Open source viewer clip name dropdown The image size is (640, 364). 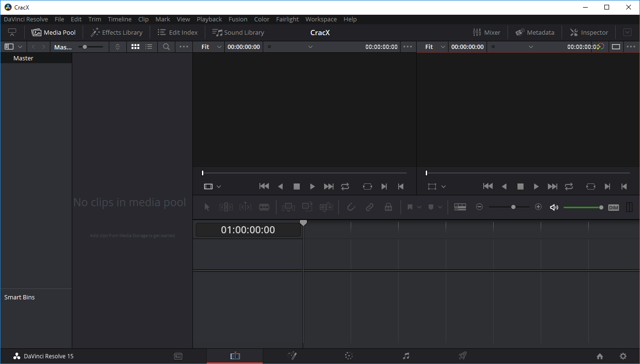click(310, 47)
